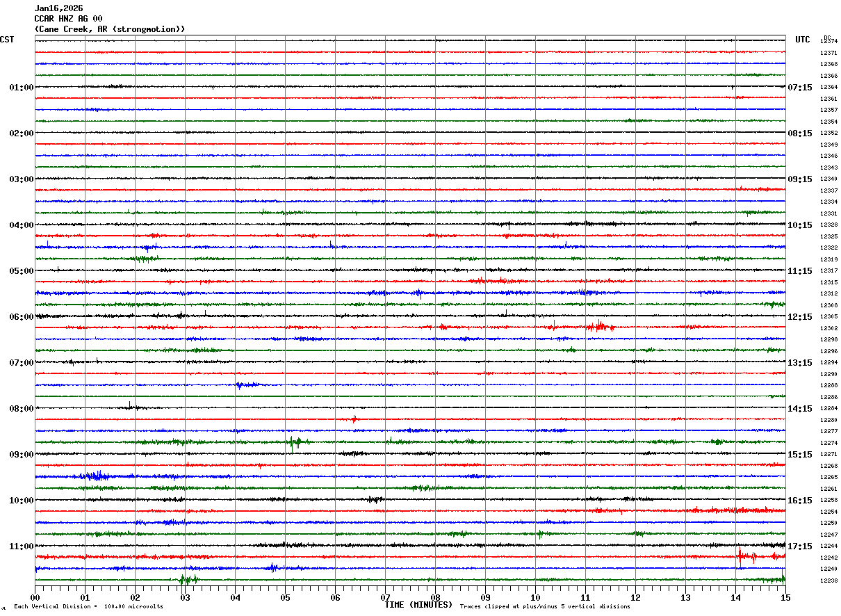The width and height of the screenshot is (841, 616).
Task: Click the "05:00" CST row label
Action: [22, 271]
